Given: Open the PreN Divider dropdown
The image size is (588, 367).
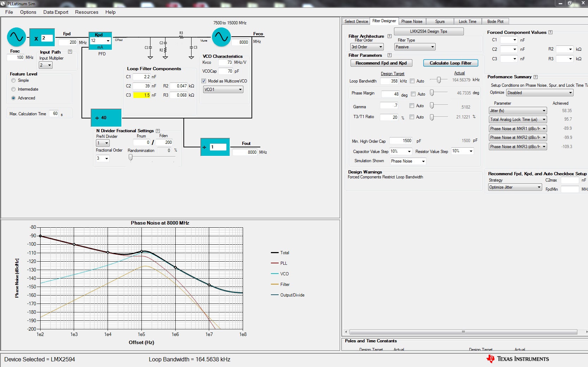Looking at the screenshot, I should click(x=103, y=143).
